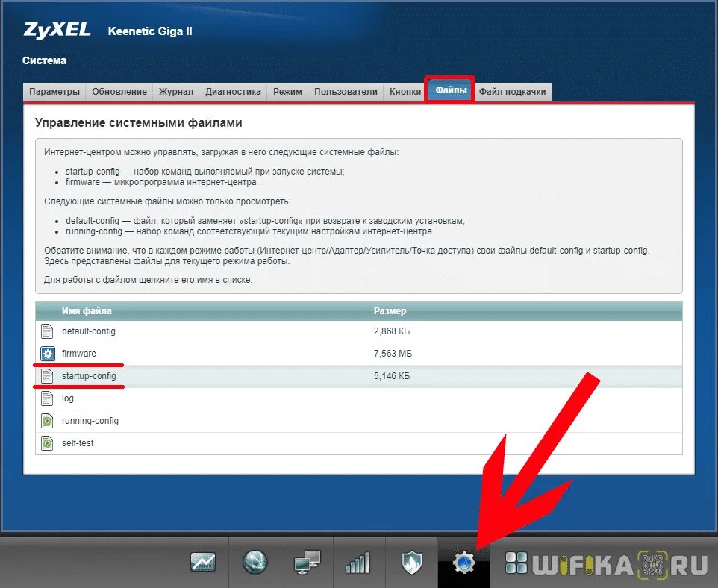Viewport: 718px width, 588px height.
Task: Click the Управление системными файлами heading
Action: (139, 123)
